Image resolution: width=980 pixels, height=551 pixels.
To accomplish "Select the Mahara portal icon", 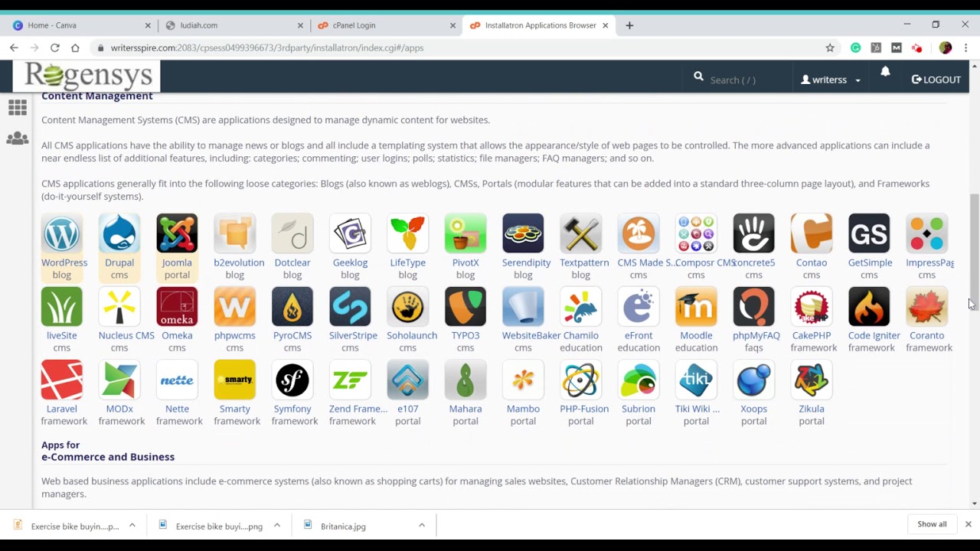I will coord(465,380).
